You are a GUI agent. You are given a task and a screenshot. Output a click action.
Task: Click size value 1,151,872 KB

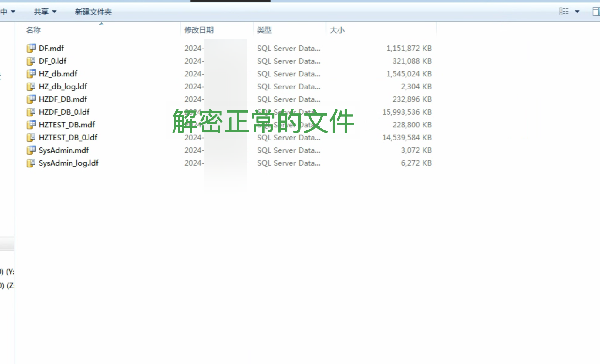click(x=409, y=48)
